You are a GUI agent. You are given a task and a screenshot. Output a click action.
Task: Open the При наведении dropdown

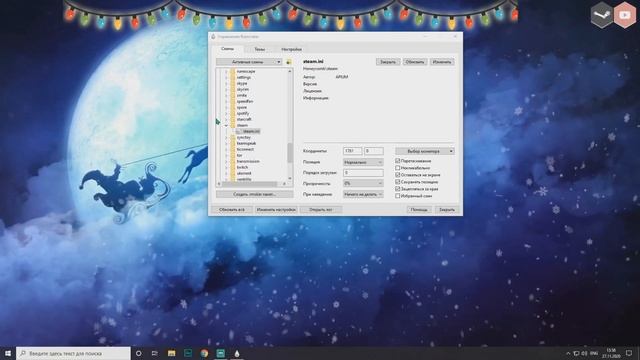[363, 194]
